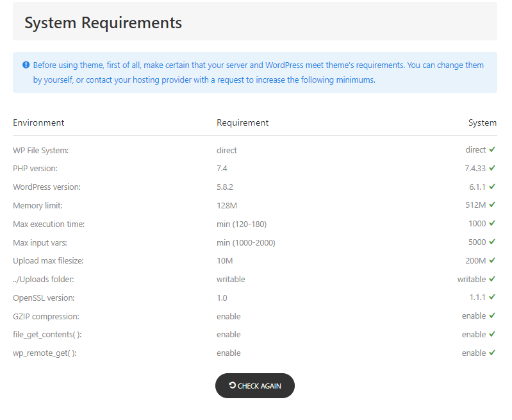The width and height of the screenshot is (512, 420).
Task: Click the checkmark in the Uploads folder row
Action: pyautogui.click(x=492, y=279)
